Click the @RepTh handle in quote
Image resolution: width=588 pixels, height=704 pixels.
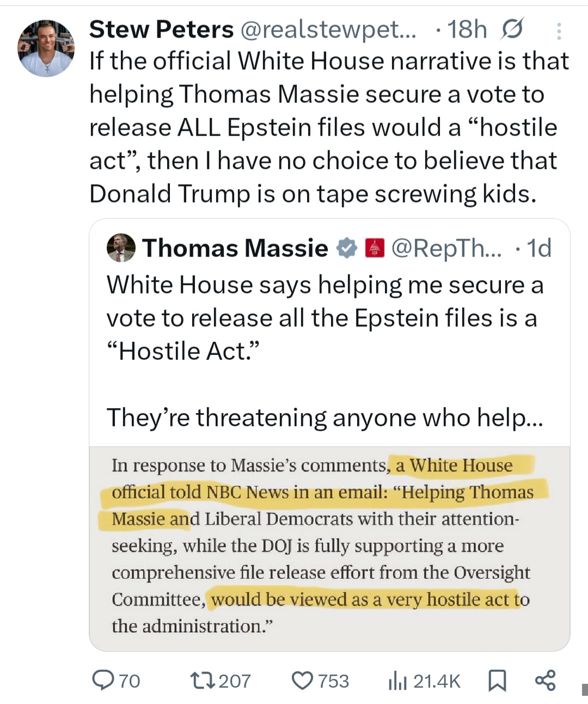[x=446, y=248]
